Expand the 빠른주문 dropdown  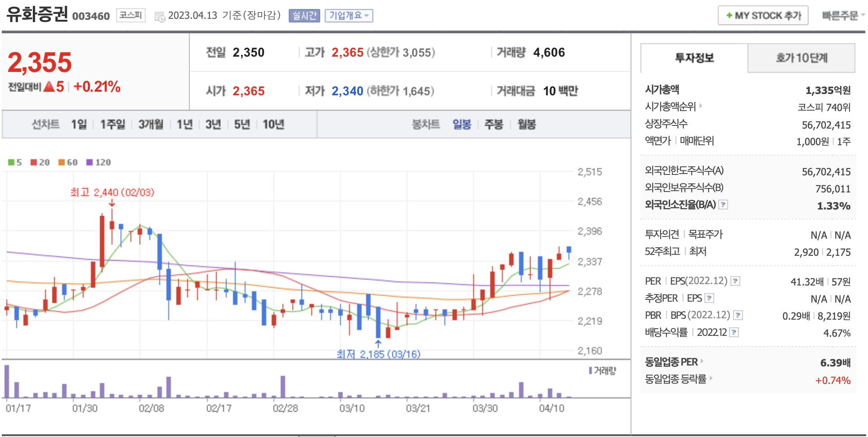(x=843, y=16)
